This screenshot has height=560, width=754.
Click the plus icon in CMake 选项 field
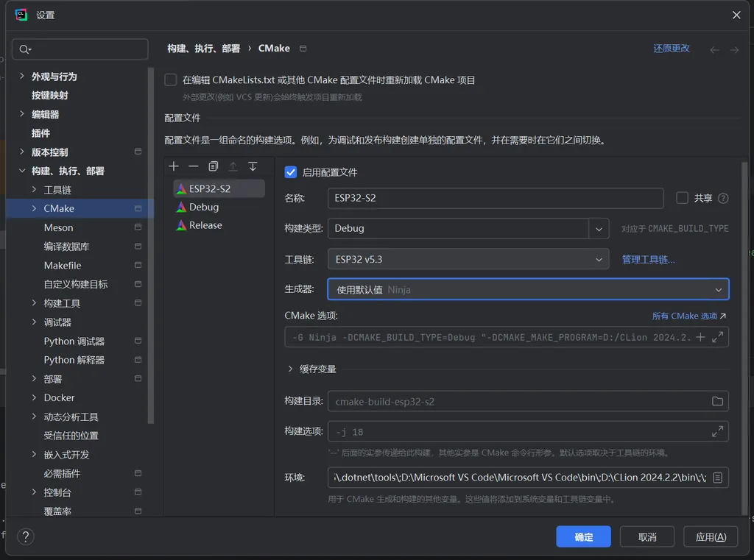[700, 338]
